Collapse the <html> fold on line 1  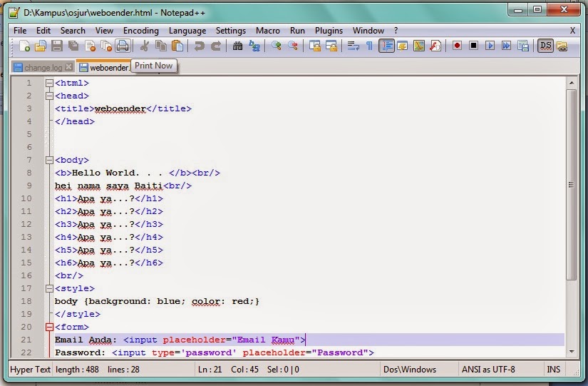(x=49, y=83)
